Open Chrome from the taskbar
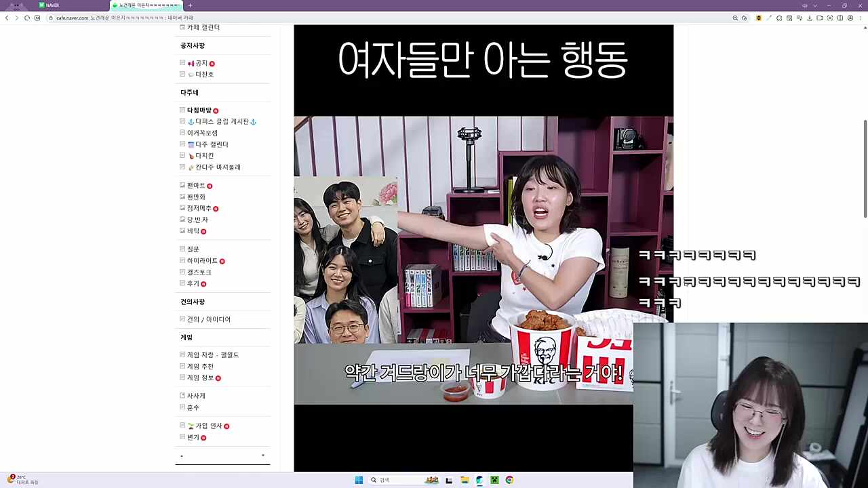Image resolution: width=868 pixels, height=488 pixels. [x=509, y=480]
